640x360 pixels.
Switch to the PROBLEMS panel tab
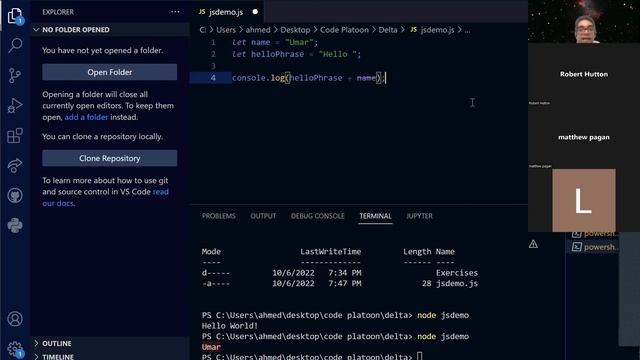[x=218, y=216]
